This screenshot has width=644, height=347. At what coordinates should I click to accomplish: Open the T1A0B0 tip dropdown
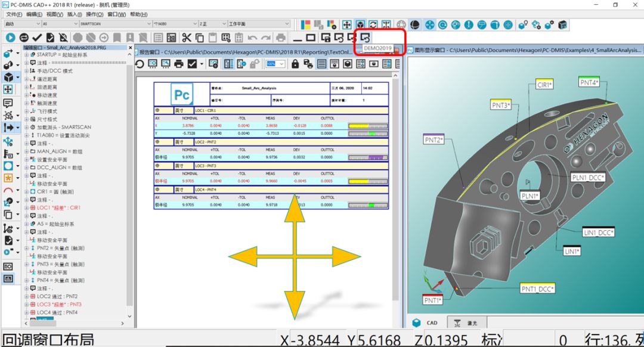[x=175, y=24]
